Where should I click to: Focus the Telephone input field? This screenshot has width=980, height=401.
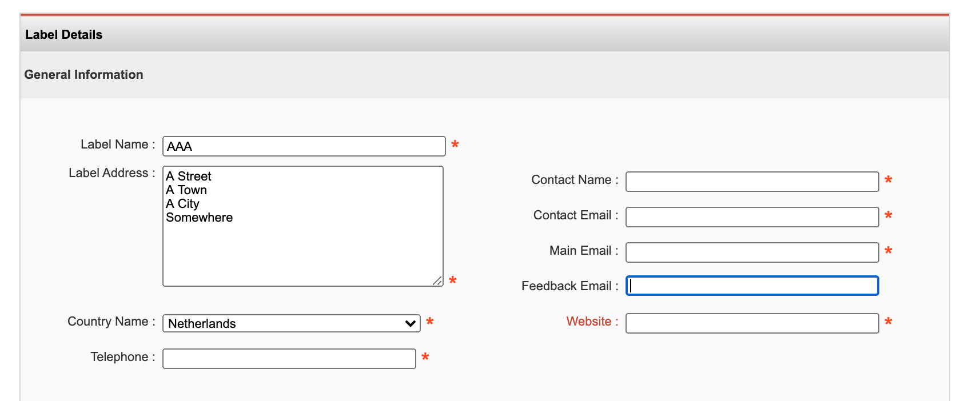[x=289, y=359]
